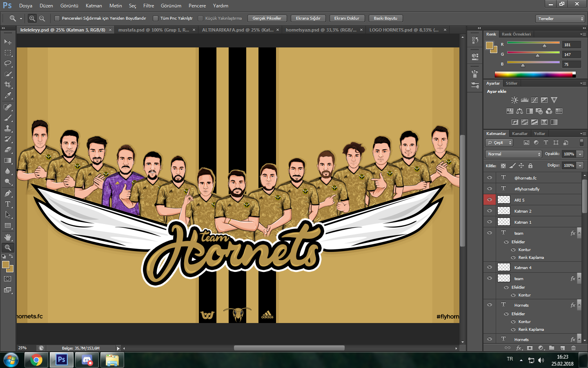The height and width of the screenshot is (368, 588).
Task: Add Brightness/Contrast adjustment icon
Action: (x=514, y=100)
